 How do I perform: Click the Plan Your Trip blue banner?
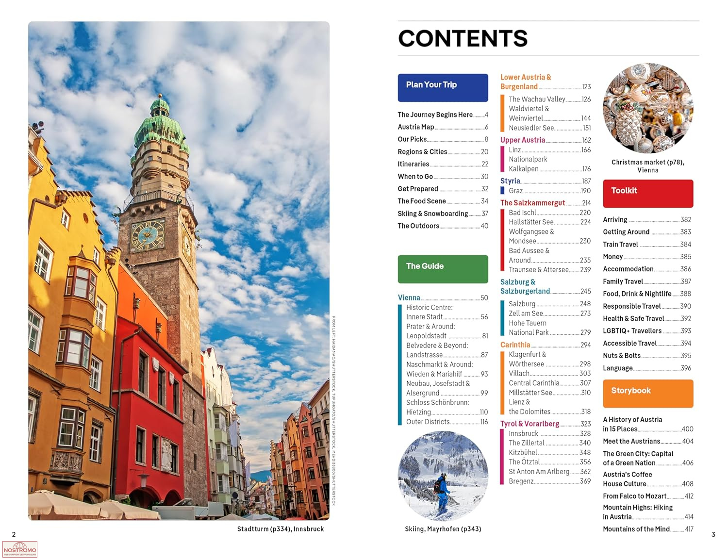coord(443,87)
